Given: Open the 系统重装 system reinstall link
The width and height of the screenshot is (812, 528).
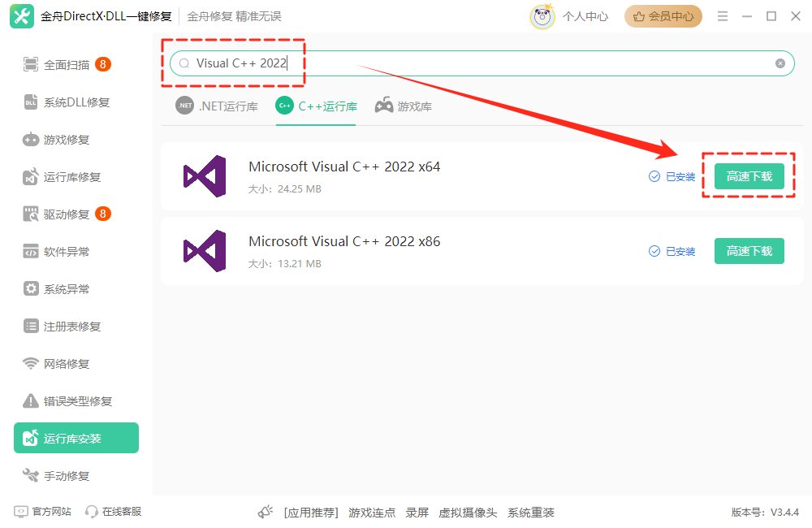Looking at the screenshot, I should point(531,513).
